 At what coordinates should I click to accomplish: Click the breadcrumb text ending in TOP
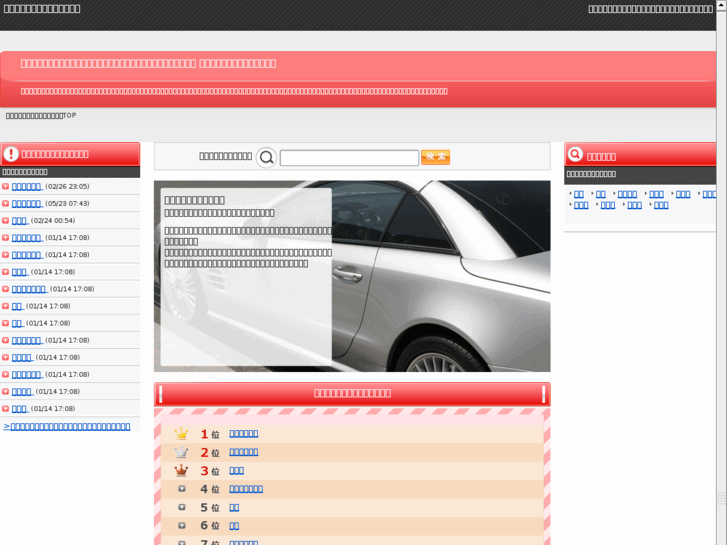41,115
